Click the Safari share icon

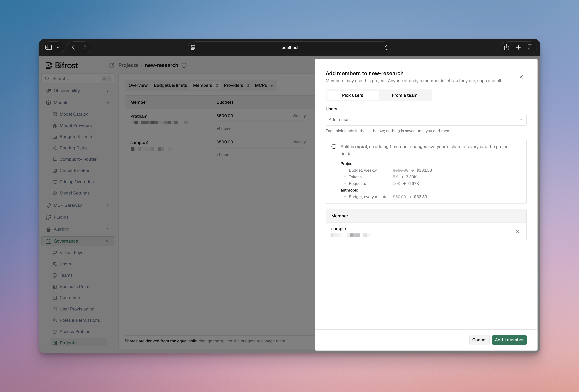[x=507, y=47]
